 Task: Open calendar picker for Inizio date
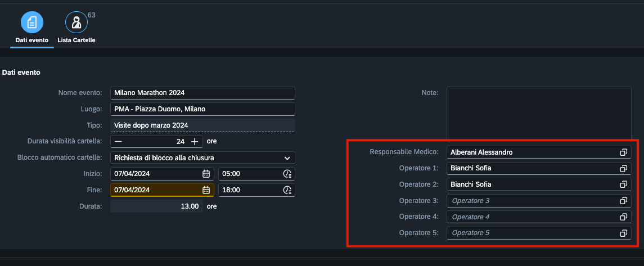click(206, 174)
